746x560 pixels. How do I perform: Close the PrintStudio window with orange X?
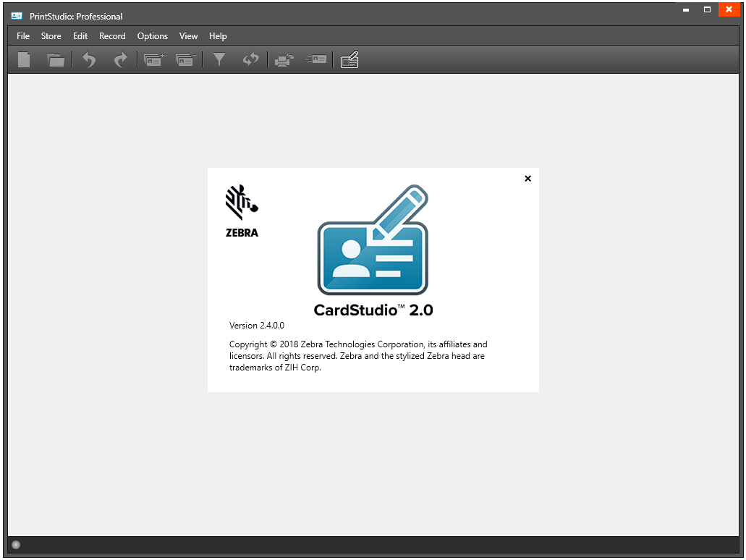tap(729, 9)
